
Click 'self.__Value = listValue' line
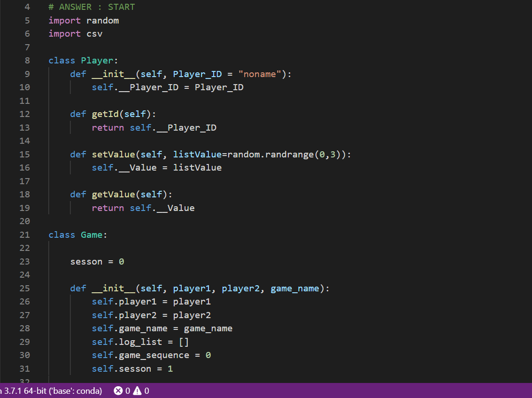157,168
